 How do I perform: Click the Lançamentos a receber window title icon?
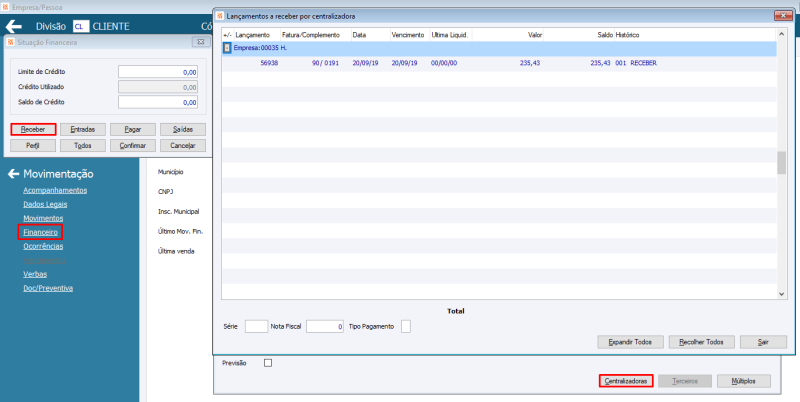(219, 16)
